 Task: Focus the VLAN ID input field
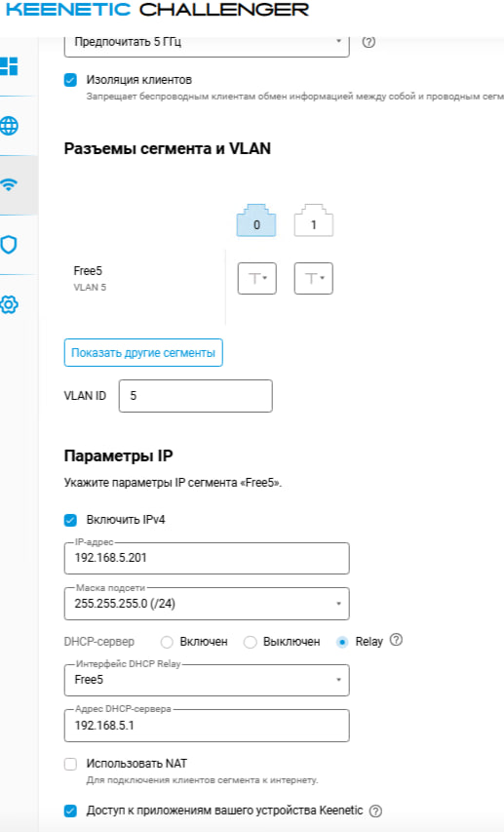[x=195, y=396]
